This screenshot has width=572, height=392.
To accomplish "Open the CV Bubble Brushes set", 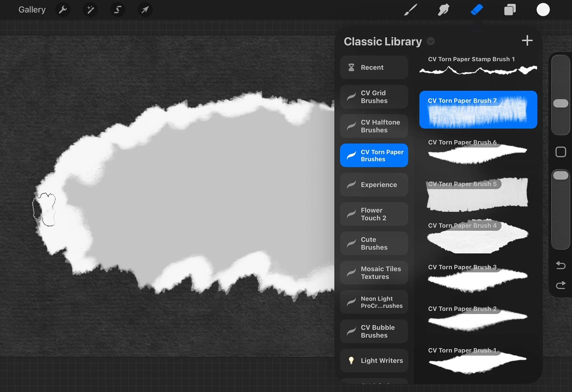I will click(374, 331).
